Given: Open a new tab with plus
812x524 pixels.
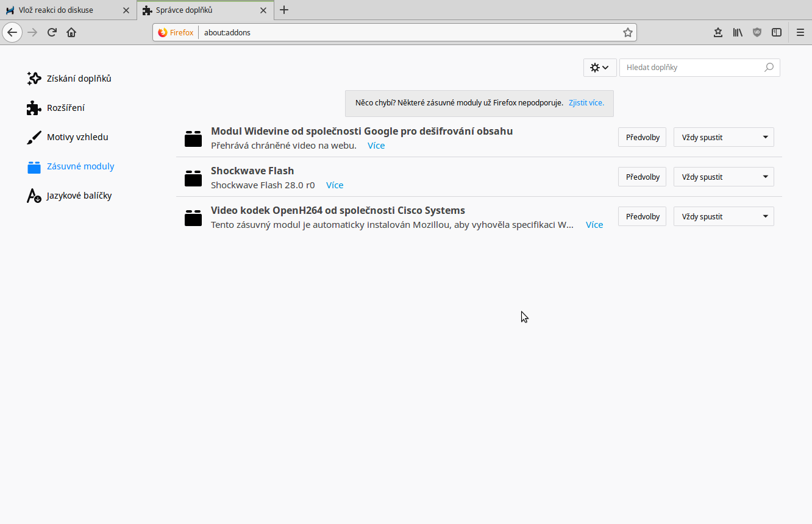Looking at the screenshot, I should 284,10.
